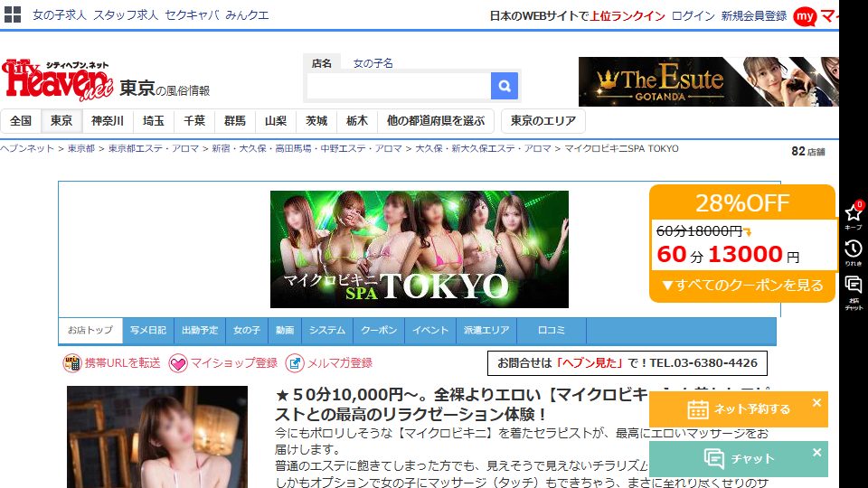Click 大久保・新大久保エステ・アロマ breadcrumb
Screen dimensions: 868x488
[x=483, y=148]
